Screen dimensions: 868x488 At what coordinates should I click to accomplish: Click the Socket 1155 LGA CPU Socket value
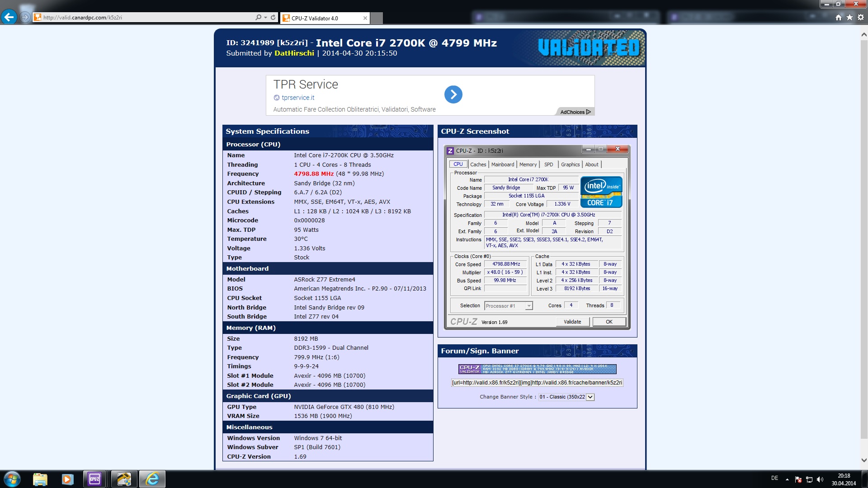coord(317,298)
